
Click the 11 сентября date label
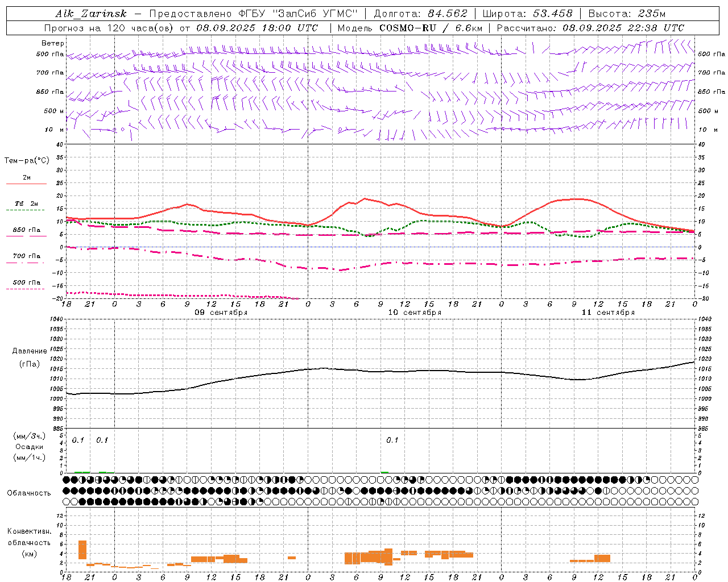click(608, 313)
